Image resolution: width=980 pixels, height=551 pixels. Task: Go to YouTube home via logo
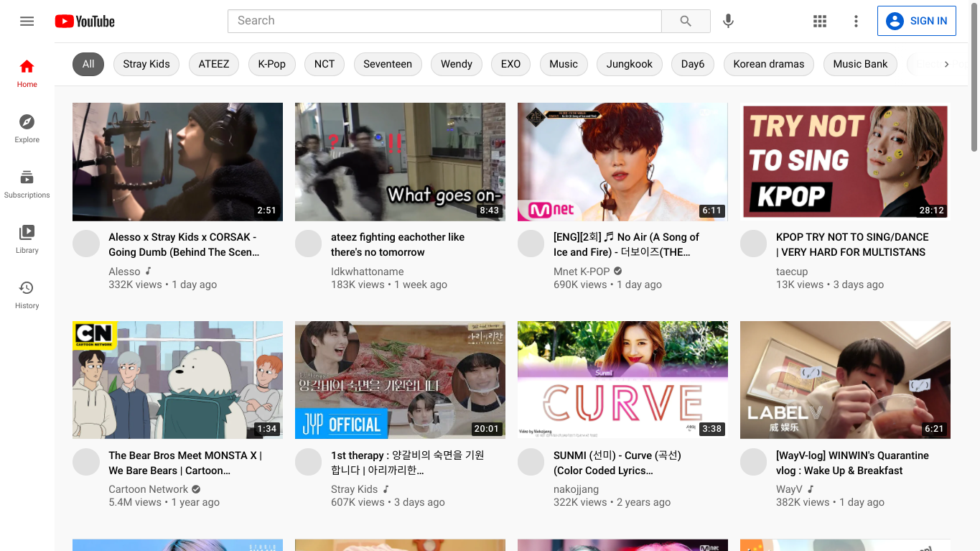(x=85, y=22)
